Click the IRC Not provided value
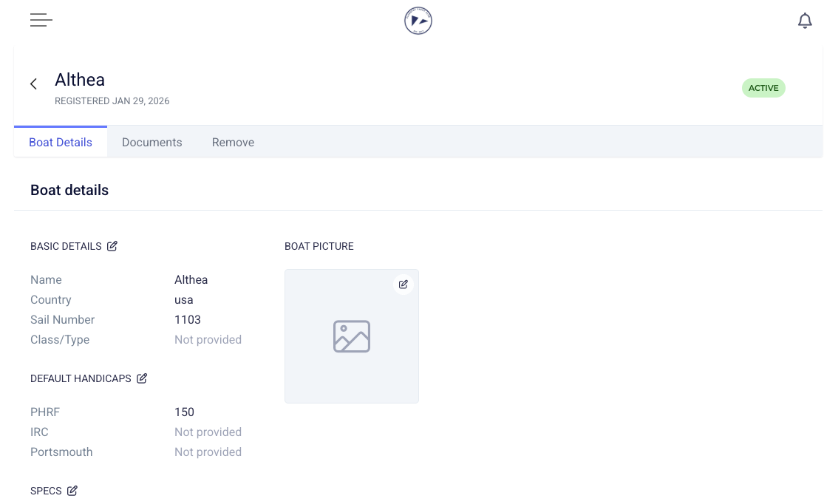The image size is (824, 504). click(x=208, y=432)
